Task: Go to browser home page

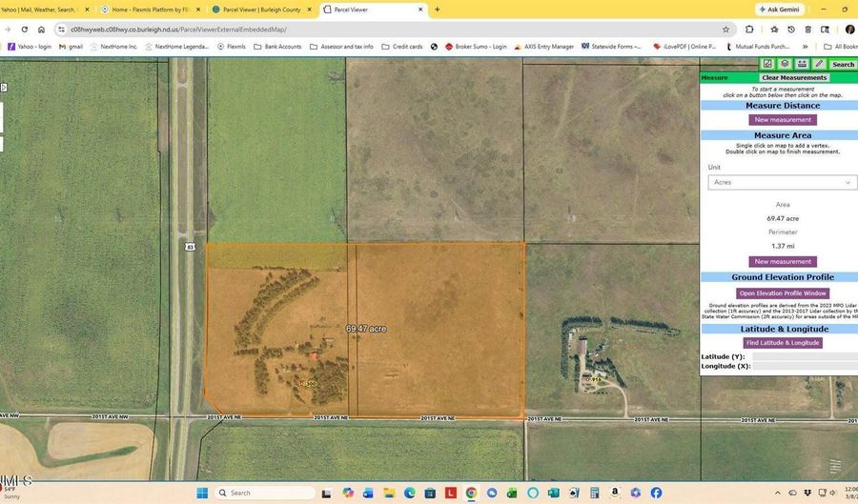Action: click(41, 30)
